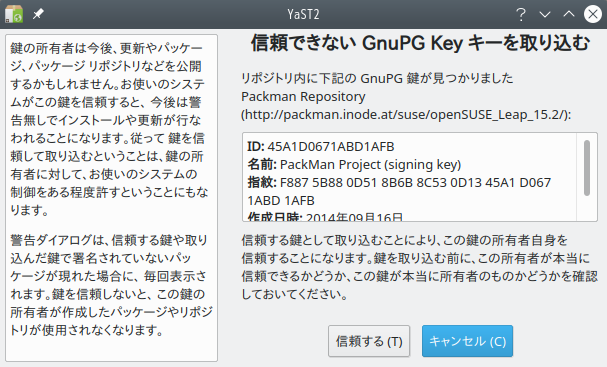
Task: Click the warning text starting 信頼する鍵として取り込む
Action: coord(420,267)
